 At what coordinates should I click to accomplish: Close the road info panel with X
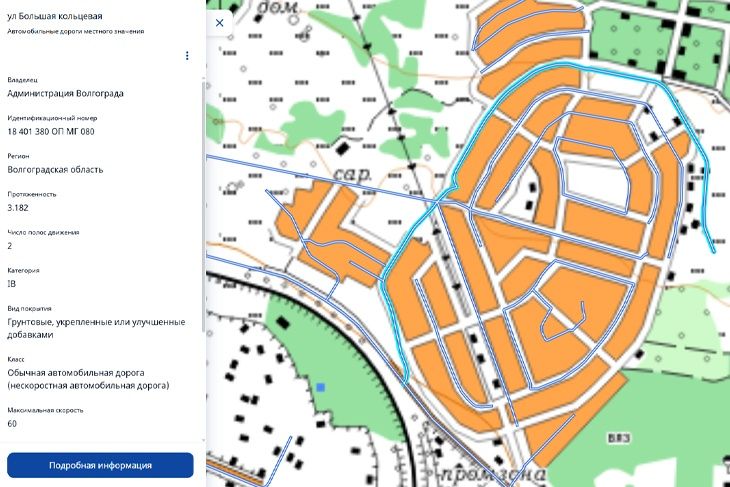pyautogui.click(x=219, y=21)
